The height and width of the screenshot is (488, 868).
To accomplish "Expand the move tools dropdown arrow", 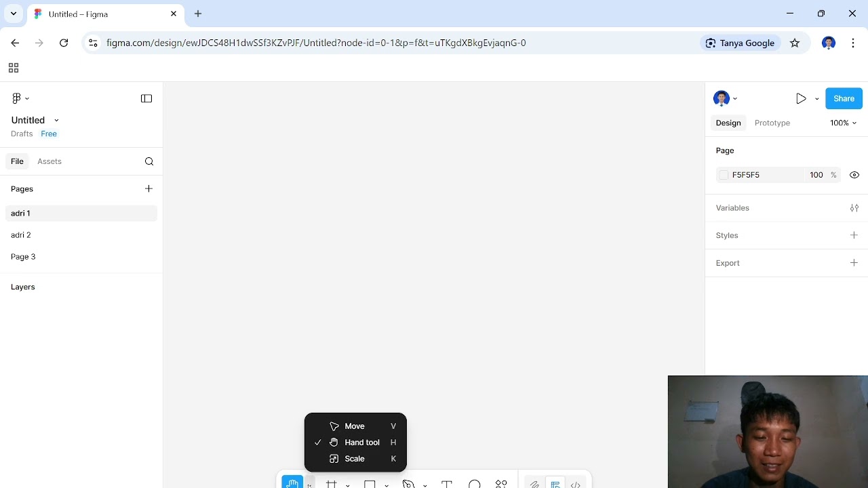I will (x=309, y=485).
